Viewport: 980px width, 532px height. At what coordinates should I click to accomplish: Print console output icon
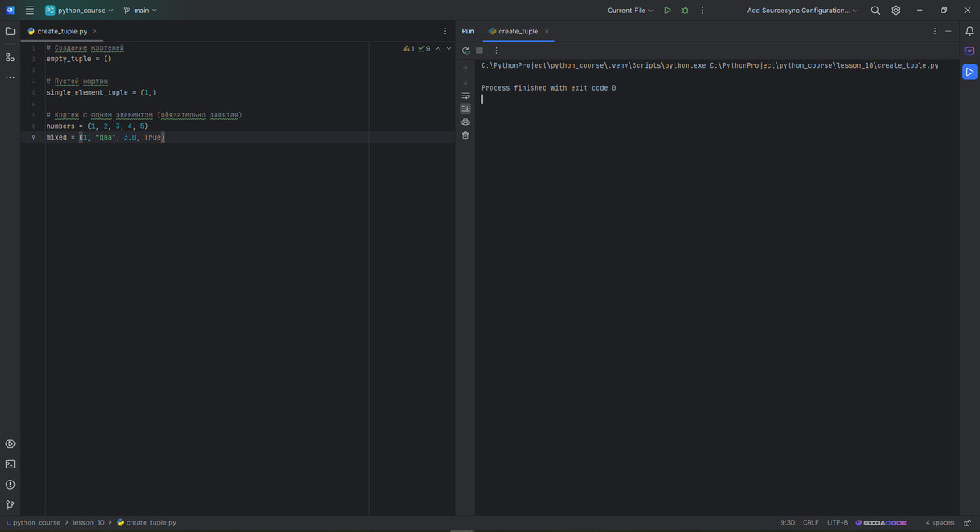pyautogui.click(x=465, y=122)
